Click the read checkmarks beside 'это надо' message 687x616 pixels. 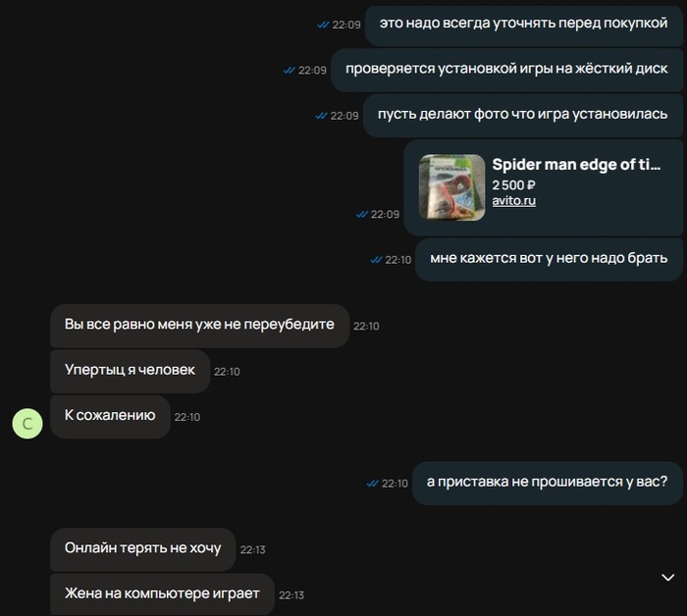point(323,25)
